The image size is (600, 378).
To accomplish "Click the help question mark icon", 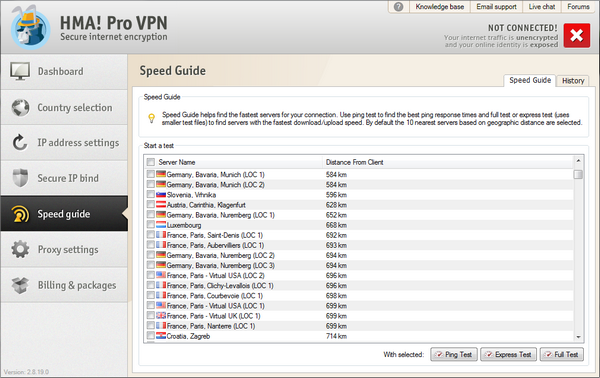I will point(398,7).
